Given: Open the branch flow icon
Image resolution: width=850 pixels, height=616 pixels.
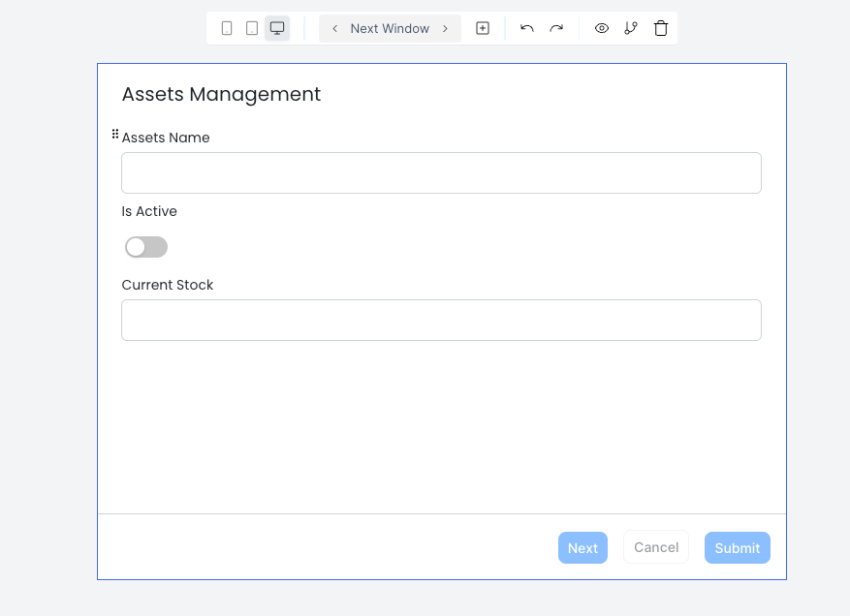Looking at the screenshot, I should 631,28.
